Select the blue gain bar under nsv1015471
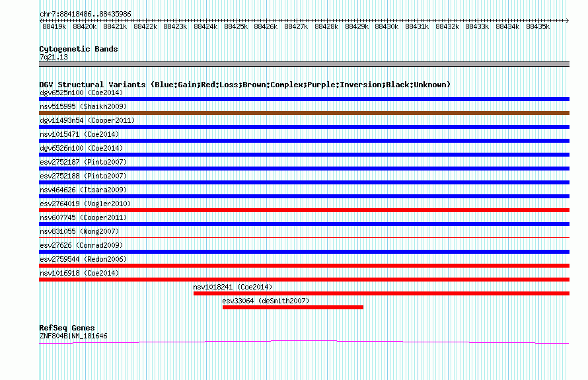 point(304,141)
